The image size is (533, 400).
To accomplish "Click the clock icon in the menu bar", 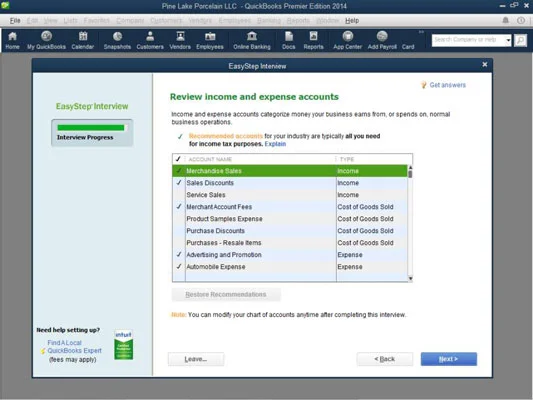I will pos(520,20).
